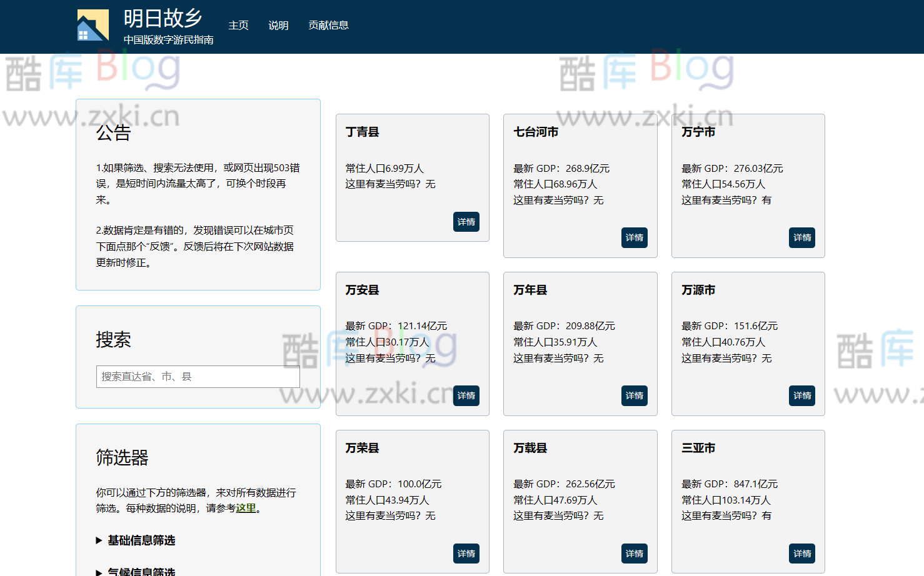The width and height of the screenshot is (924, 576).
Task: Open the 主页 menu item
Action: pyautogui.click(x=238, y=26)
